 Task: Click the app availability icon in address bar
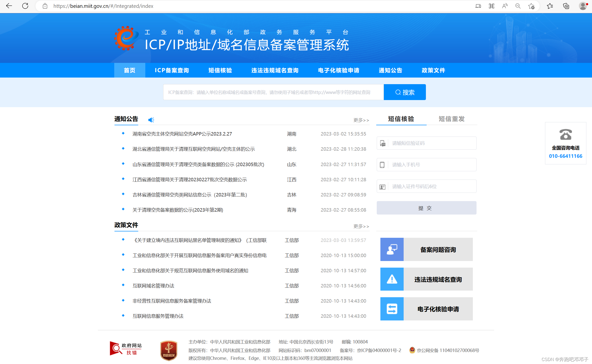point(478,6)
